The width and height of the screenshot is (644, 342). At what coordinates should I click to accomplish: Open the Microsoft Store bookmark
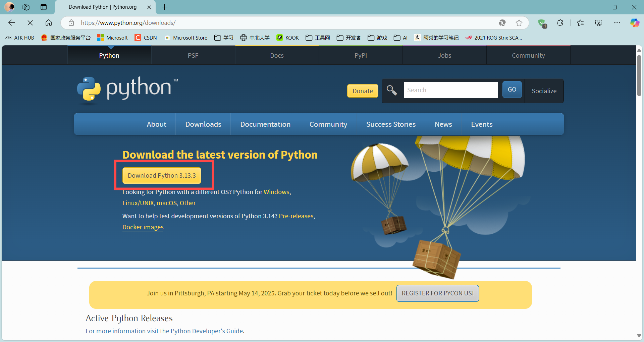[186, 38]
